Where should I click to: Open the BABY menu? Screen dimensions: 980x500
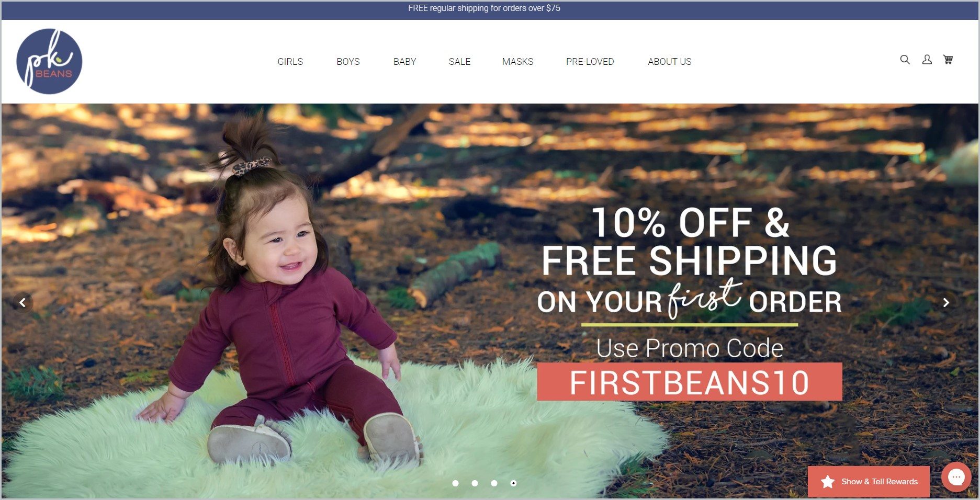point(404,62)
